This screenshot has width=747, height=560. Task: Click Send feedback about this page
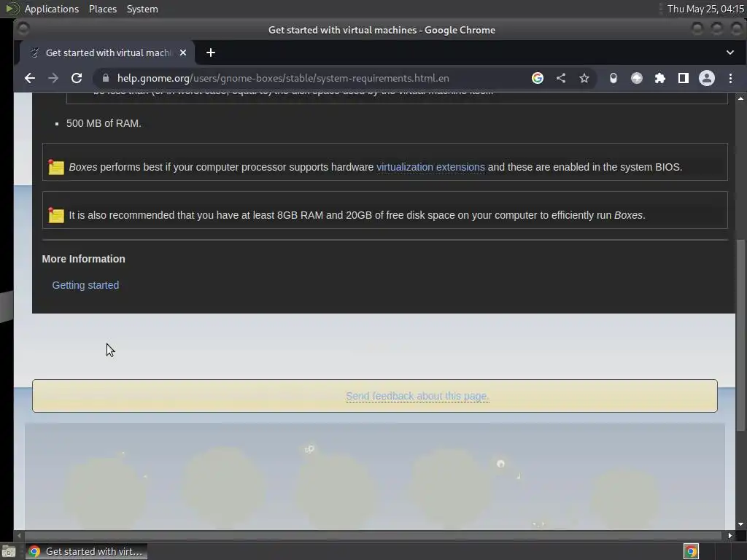pos(417,396)
